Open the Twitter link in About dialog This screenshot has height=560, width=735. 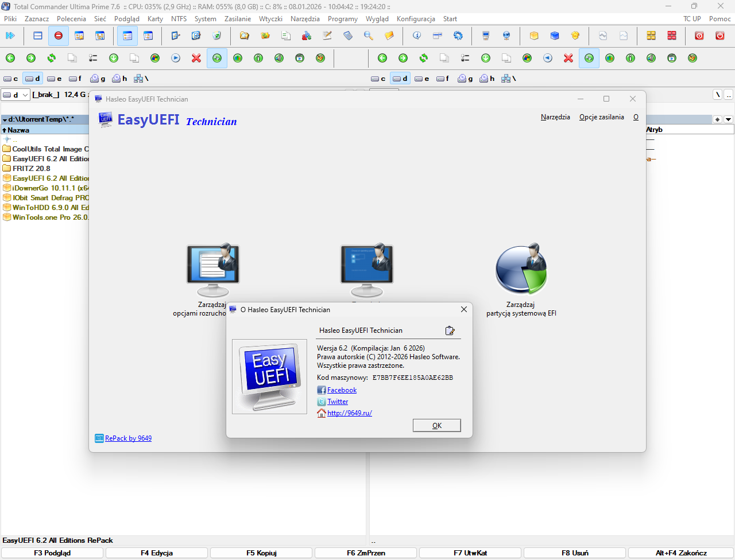[x=338, y=402]
